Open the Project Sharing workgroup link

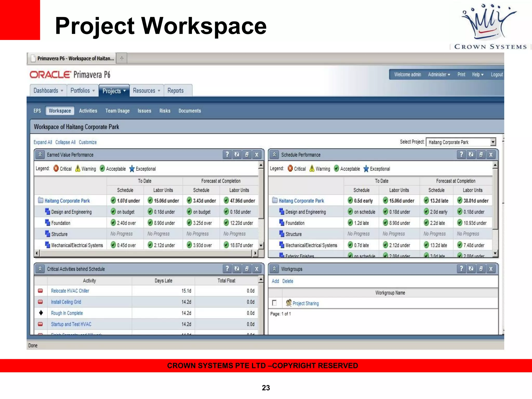pos(305,303)
